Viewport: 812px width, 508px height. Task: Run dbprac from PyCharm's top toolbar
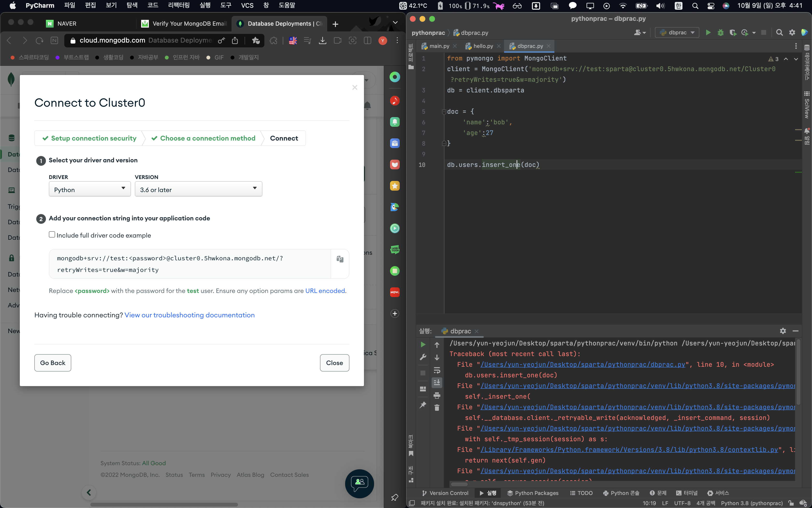click(708, 33)
